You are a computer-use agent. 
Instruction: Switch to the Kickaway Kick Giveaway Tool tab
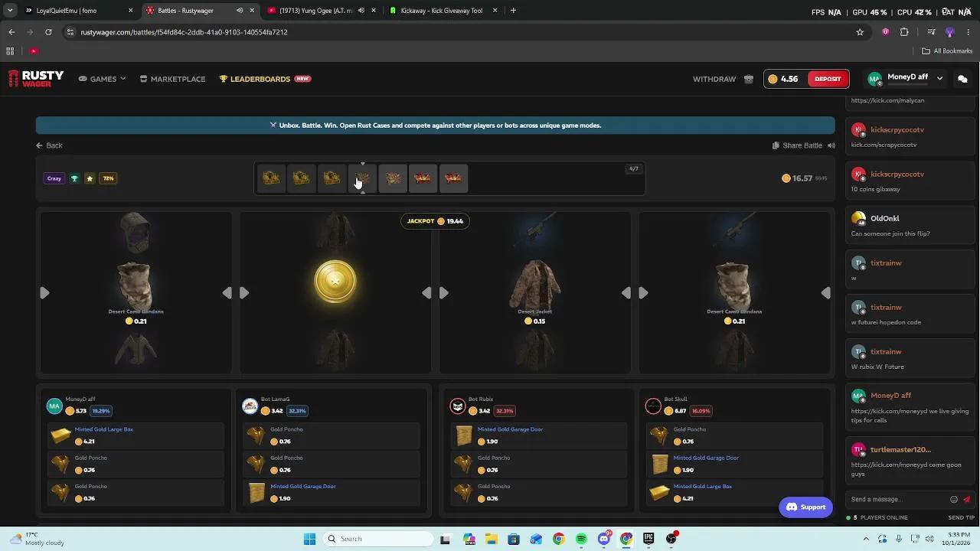tap(444, 11)
